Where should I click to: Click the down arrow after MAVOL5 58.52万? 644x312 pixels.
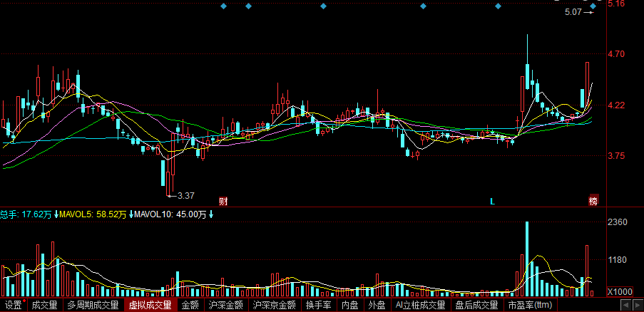131,214
